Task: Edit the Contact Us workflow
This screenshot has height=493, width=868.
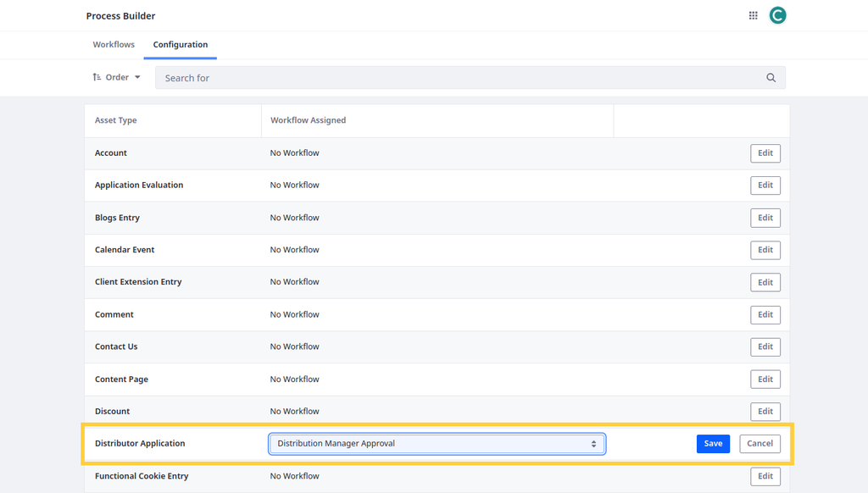Action: tap(765, 346)
